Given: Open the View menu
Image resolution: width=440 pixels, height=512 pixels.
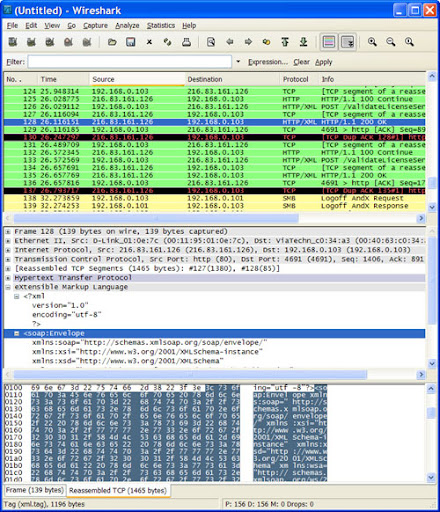Looking at the screenshot, I should pos(52,25).
